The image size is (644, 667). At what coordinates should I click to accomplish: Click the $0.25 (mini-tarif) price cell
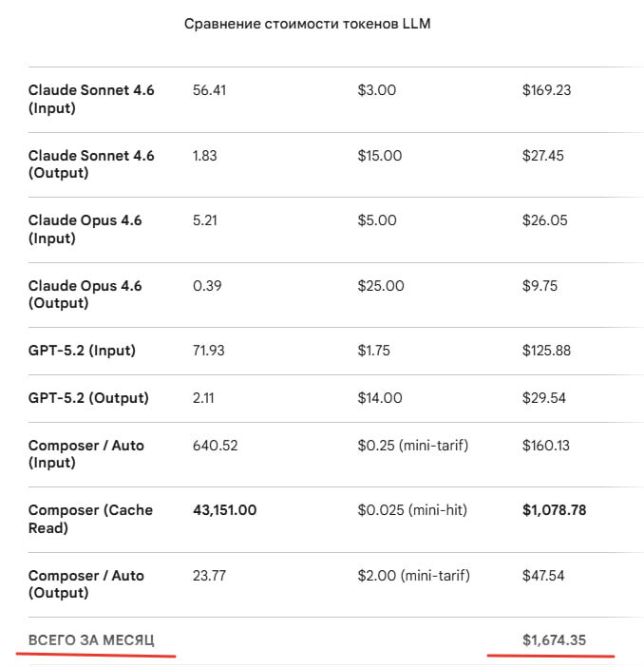coord(413,445)
